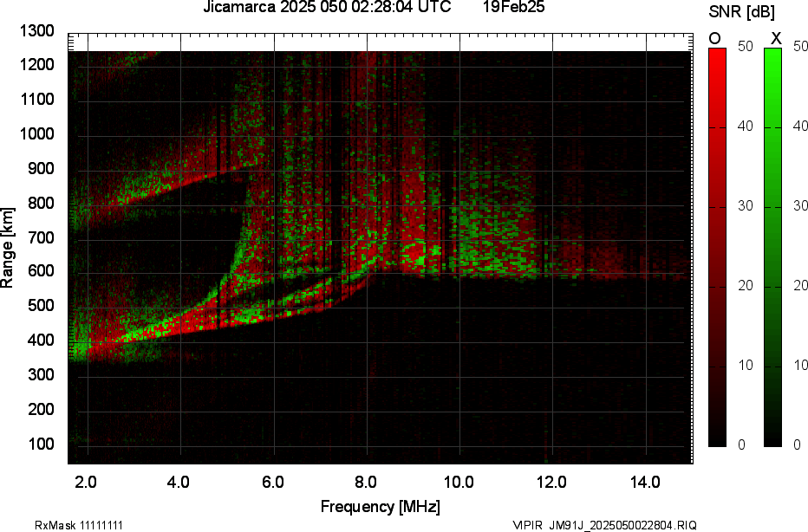Click the red O-mode color bar
The height and width of the screenshot is (532, 808).
point(717,247)
